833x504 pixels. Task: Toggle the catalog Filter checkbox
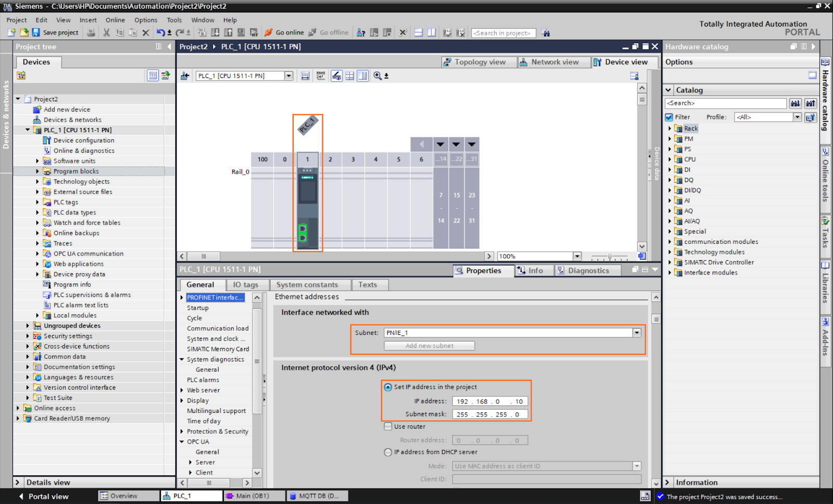(x=670, y=117)
